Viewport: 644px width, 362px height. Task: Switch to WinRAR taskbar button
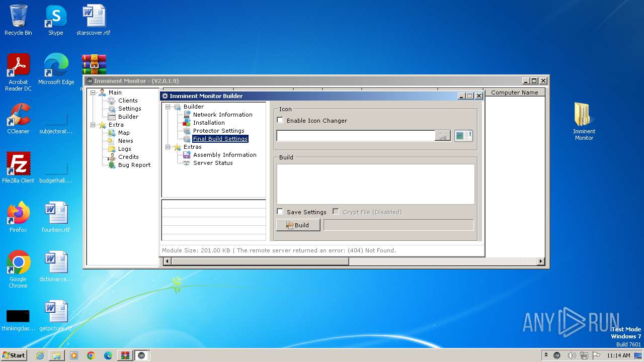click(x=125, y=355)
